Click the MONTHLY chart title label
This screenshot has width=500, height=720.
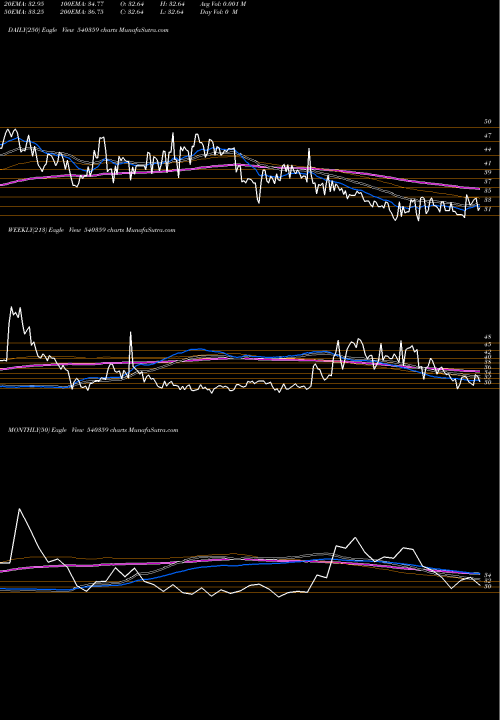[x=93, y=430]
